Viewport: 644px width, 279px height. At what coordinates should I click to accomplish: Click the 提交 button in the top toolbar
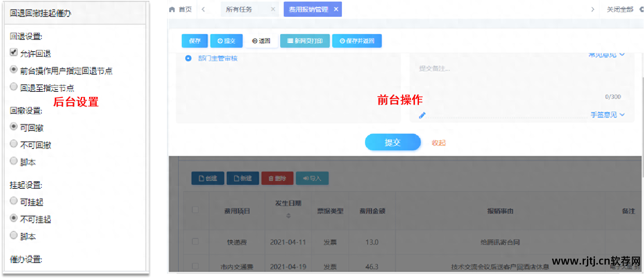pyautogui.click(x=226, y=41)
